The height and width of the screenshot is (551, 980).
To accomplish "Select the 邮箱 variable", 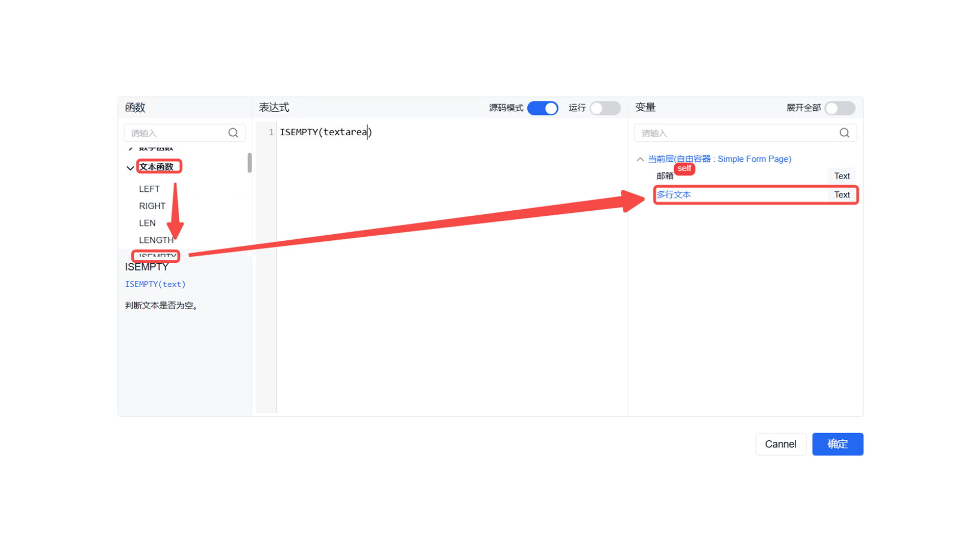I will coord(665,176).
